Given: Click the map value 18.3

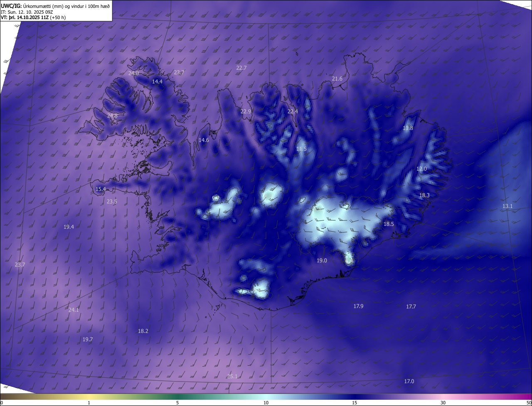Looking at the screenshot, I should coord(424,195).
